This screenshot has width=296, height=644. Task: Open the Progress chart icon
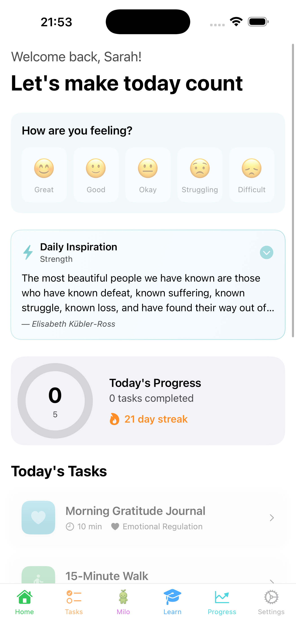[222, 598]
